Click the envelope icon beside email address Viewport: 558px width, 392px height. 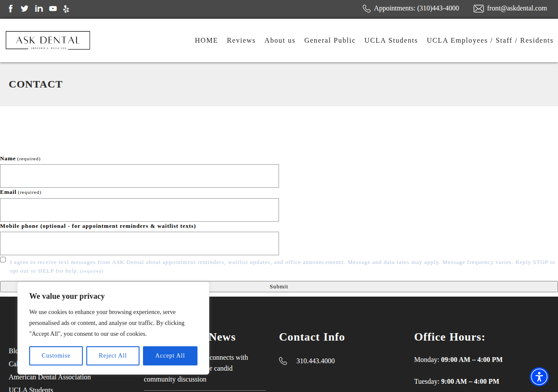[x=479, y=9]
